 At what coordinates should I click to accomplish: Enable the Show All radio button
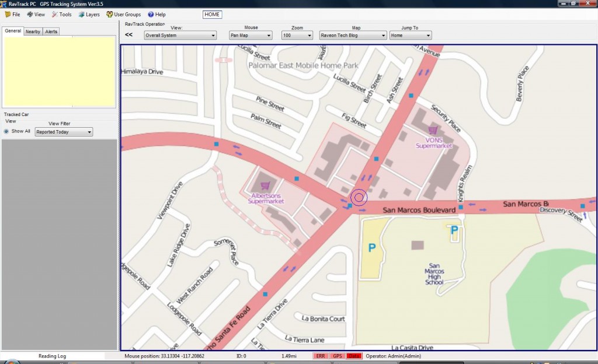tap(8, 131)
